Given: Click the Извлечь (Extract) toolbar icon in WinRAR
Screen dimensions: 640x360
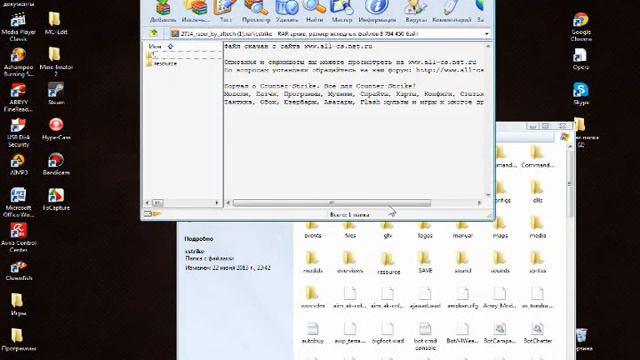Looking at the screenshot, I should 196,11.
